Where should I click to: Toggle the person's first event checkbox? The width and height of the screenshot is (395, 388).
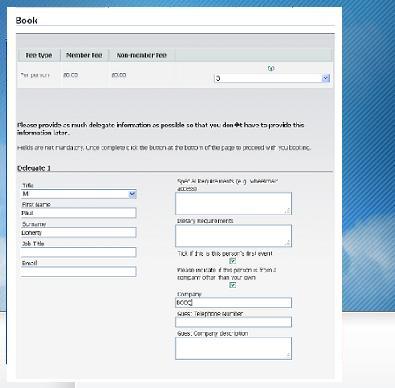pos(233,261)
